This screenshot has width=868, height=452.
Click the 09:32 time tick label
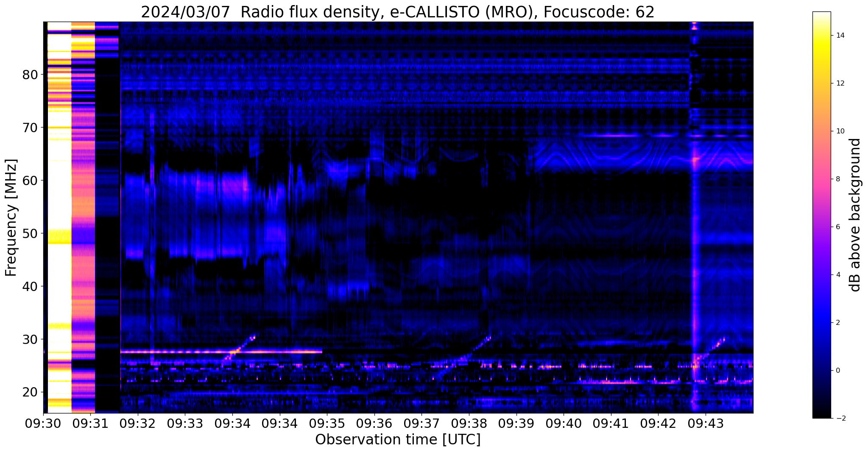(138, 423)
